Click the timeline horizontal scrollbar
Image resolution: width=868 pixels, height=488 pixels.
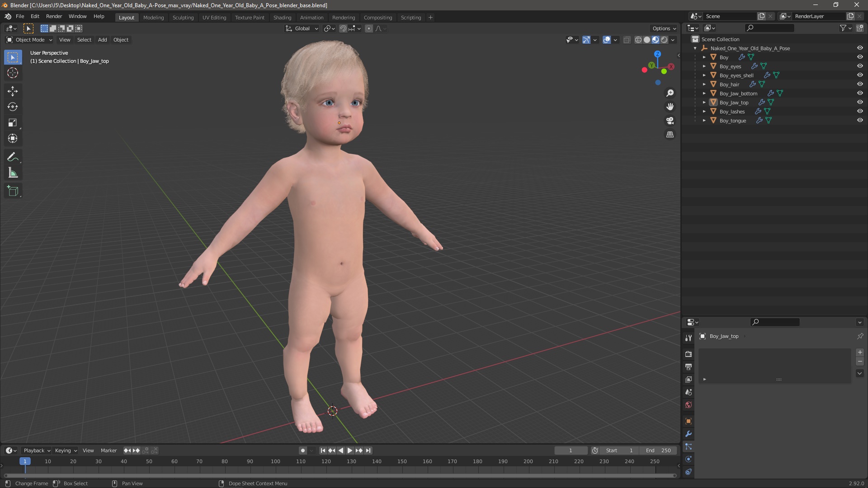pyautogui.click(x=340, y=475)
